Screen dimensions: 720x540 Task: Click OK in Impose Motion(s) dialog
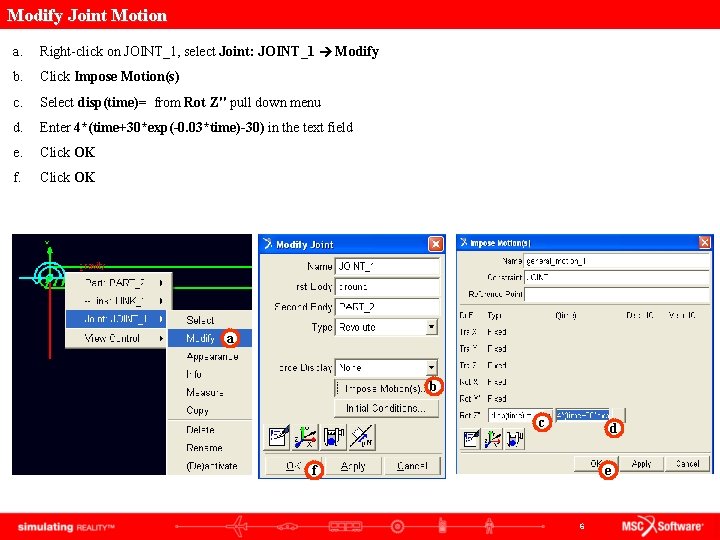tap(596, 464)
